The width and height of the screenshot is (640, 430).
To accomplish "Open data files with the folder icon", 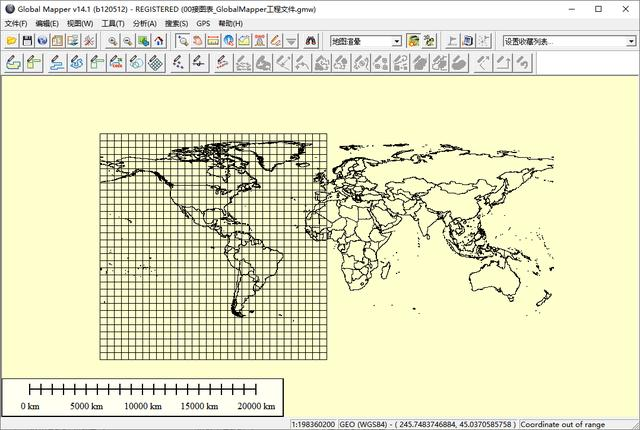I will pyautogui.click(x=11, y=41).
